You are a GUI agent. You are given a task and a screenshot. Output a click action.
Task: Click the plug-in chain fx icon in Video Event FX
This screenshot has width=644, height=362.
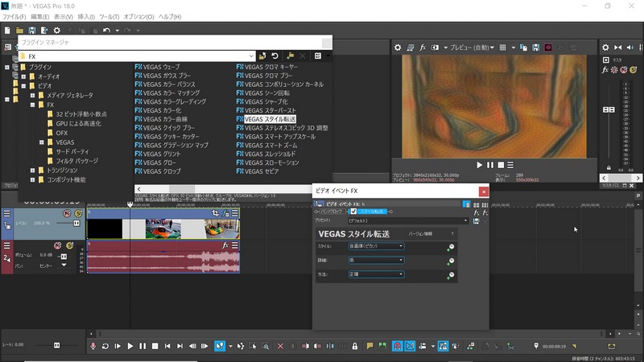[477, 212]
